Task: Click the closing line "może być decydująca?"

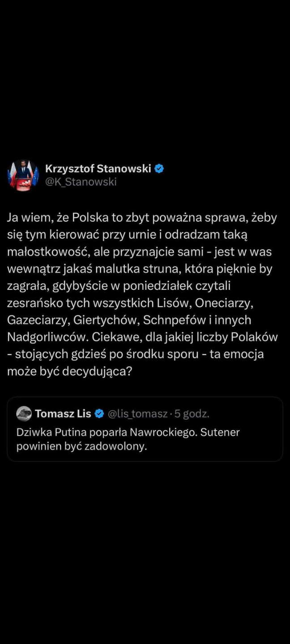Action: 69,371
